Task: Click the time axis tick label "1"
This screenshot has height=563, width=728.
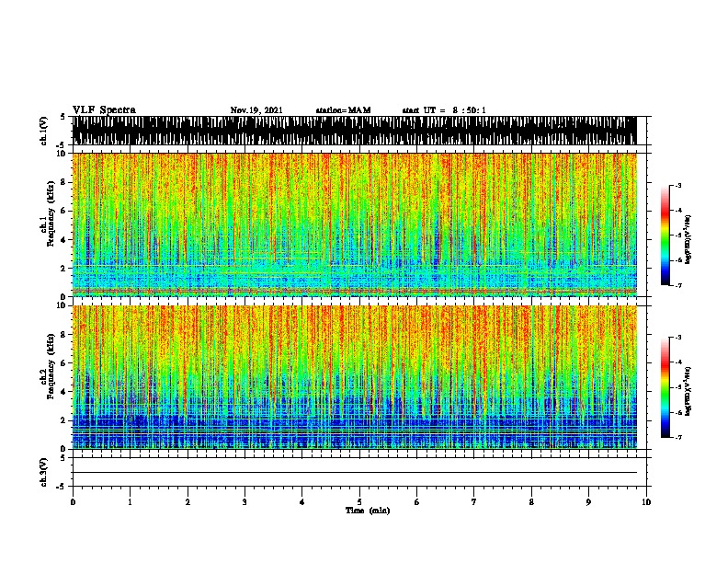Action: (130, 502)
